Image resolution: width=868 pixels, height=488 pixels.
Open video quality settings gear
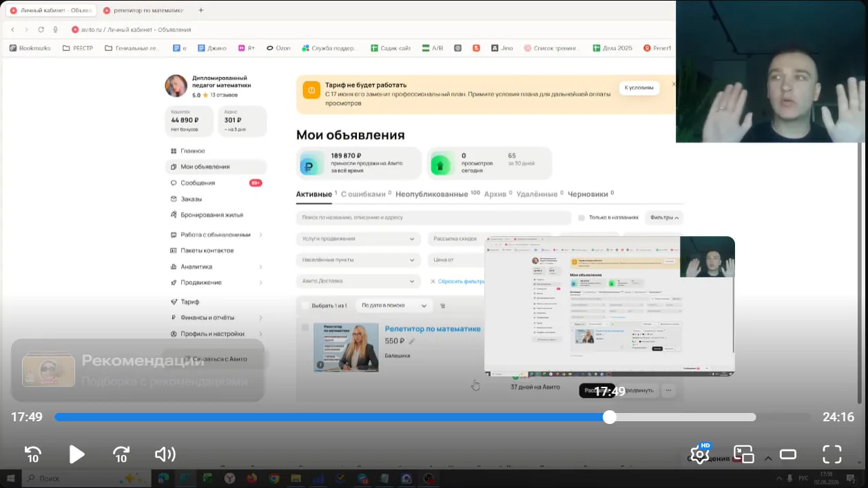coord(700,454)
